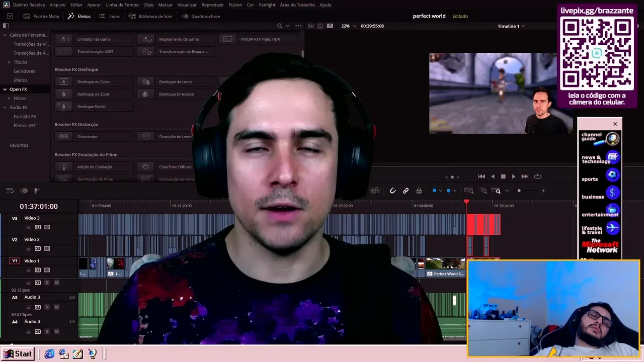Open the Área de Trabalho menu
This screenshot has height=362, width=644.
297,5
